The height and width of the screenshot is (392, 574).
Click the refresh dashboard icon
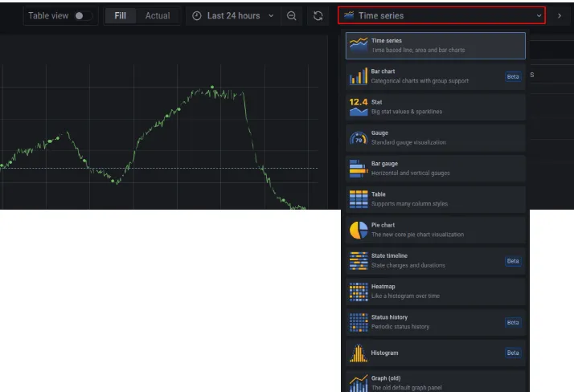click(318, 16)
